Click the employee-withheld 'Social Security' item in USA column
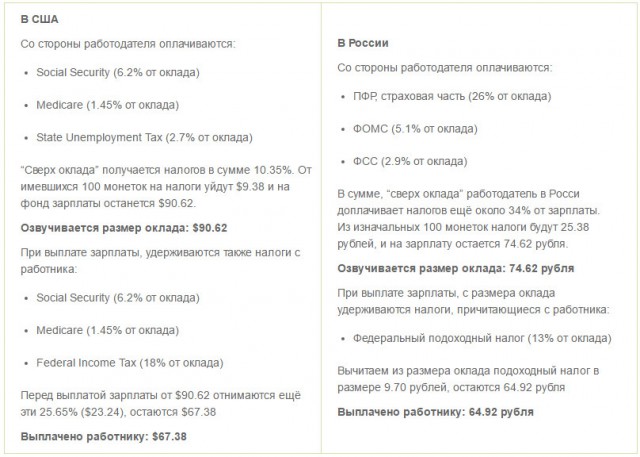Viewport: 640px width, 457px height. pos(118,297)
